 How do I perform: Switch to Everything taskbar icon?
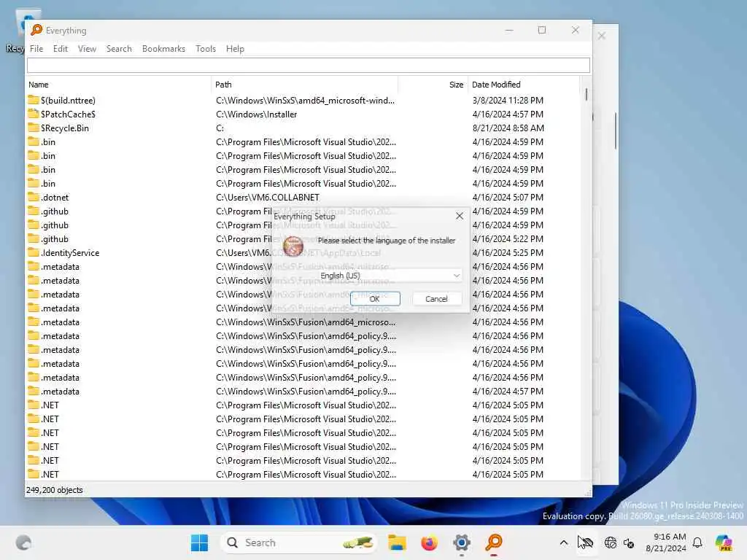click(x=494, y=542)
